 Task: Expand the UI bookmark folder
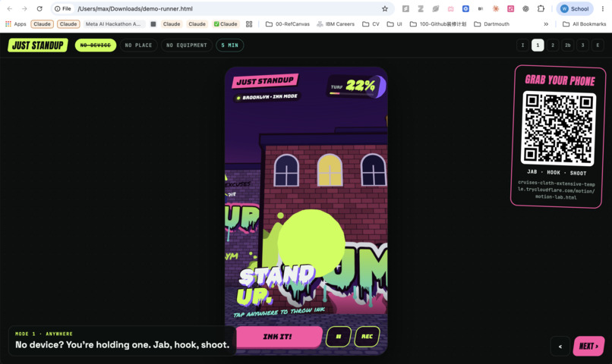click(x=395, y=24)
